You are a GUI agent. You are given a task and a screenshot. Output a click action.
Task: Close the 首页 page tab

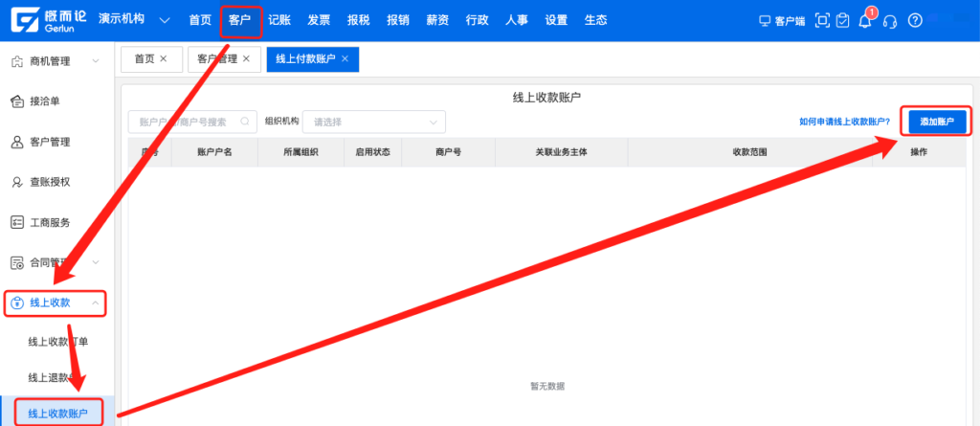click(164, 58)
